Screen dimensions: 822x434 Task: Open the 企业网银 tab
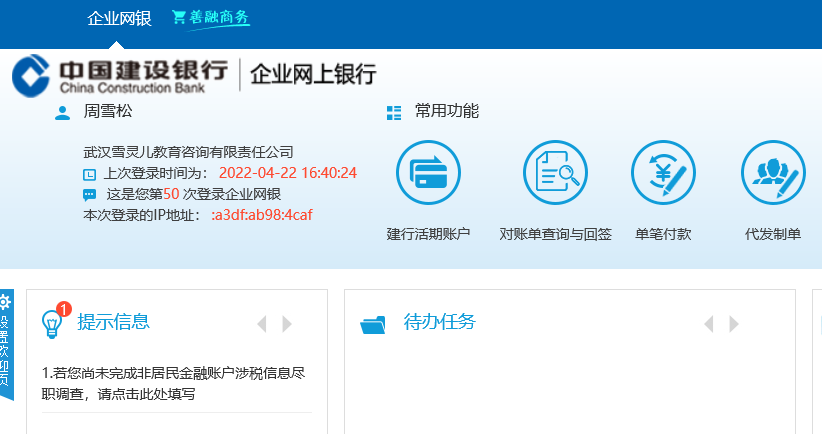point(120,19)
